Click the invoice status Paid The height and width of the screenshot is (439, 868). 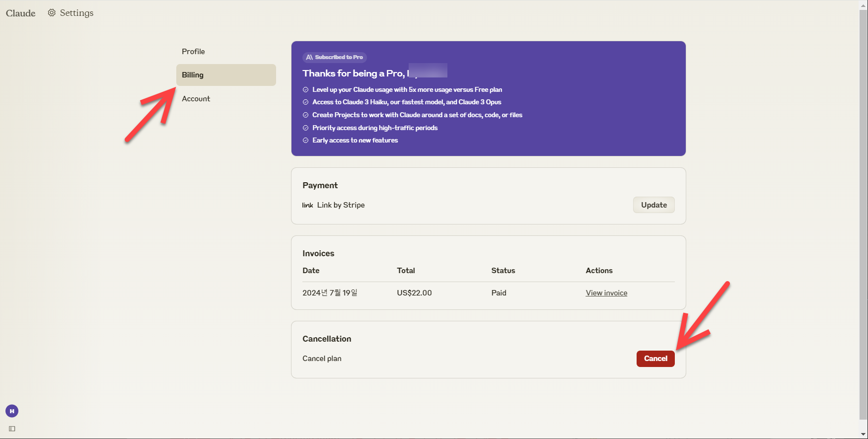(499, 293)
